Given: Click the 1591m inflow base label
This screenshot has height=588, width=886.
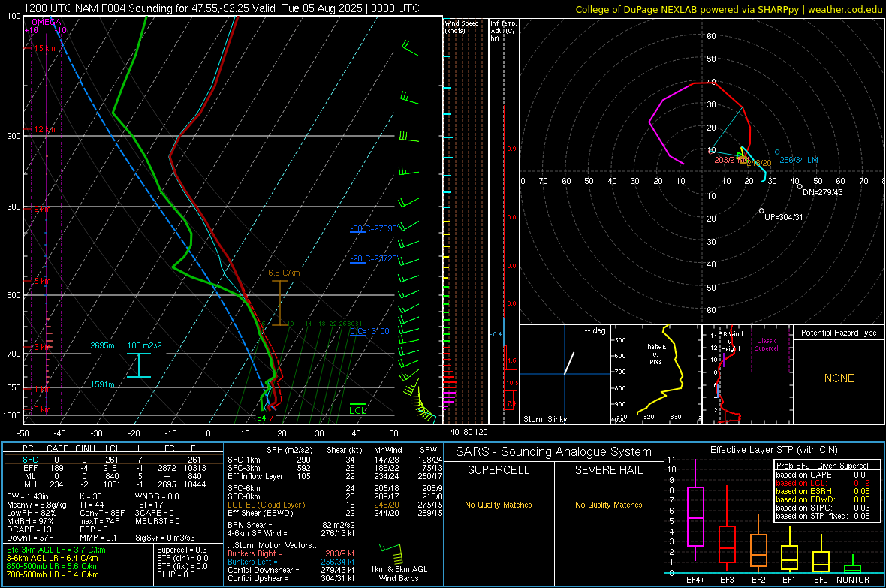Looking at the screenshot, I should [102, 384].
